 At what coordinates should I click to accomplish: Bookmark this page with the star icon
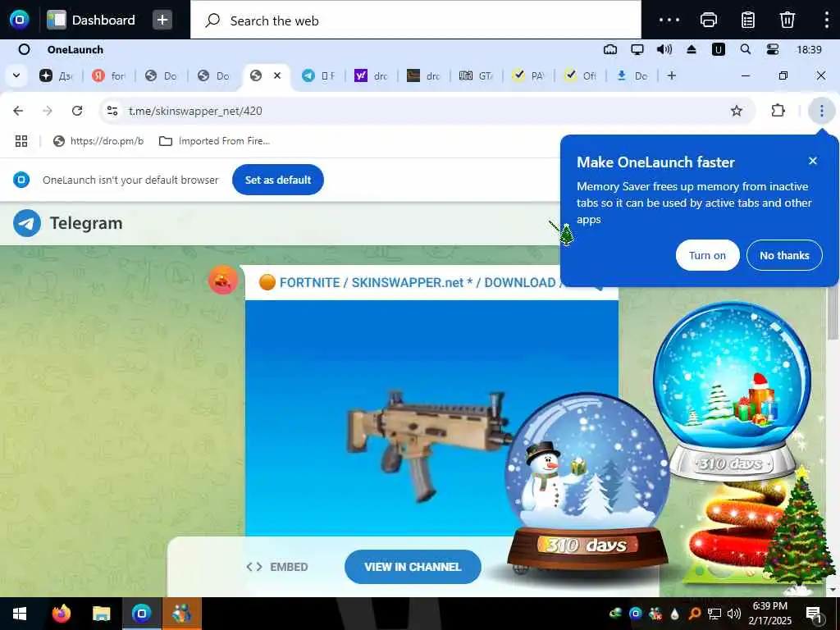(737, 111)
